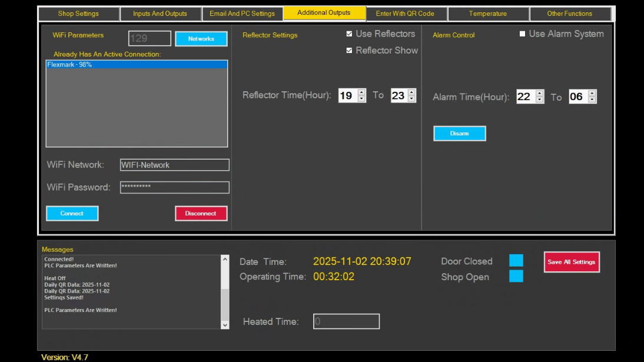
Task: Toggle the Reflector Show checkbox
Action: coord(349,51)
